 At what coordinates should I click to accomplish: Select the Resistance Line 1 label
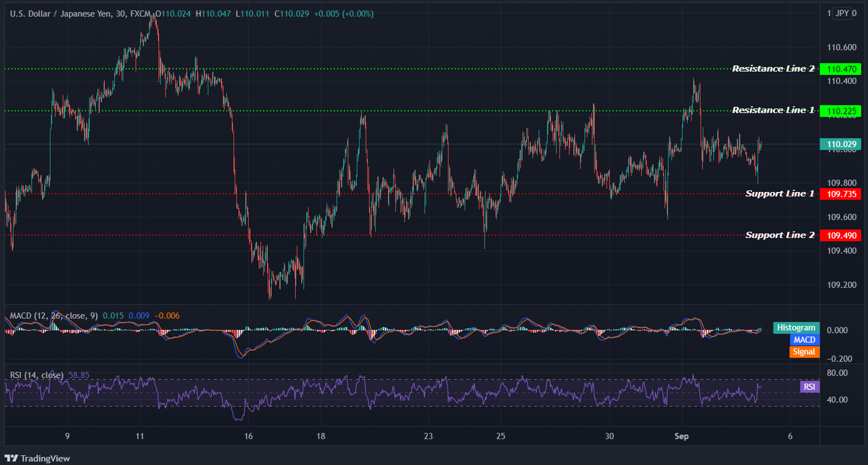773,110
